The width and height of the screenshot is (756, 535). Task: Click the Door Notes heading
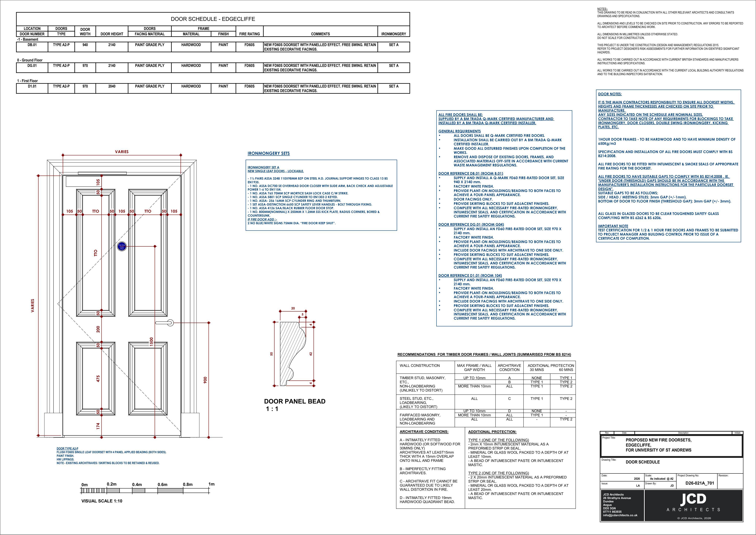click(610, 94)
